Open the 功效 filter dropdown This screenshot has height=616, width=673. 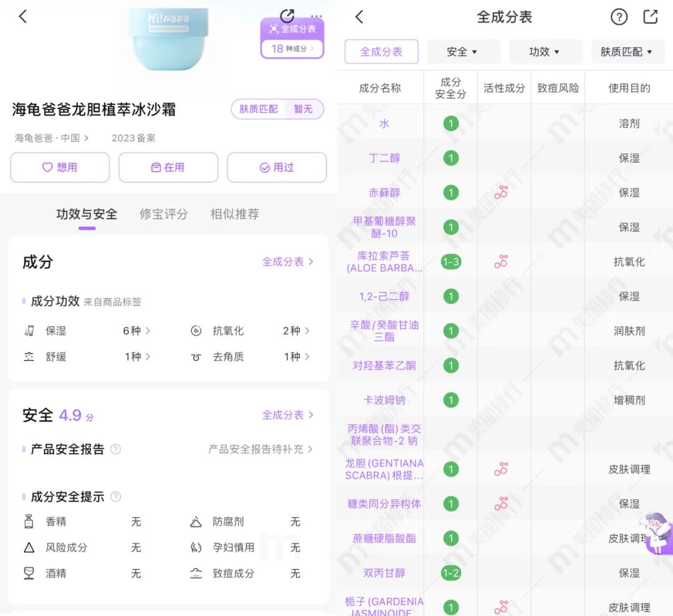[545, 52]
